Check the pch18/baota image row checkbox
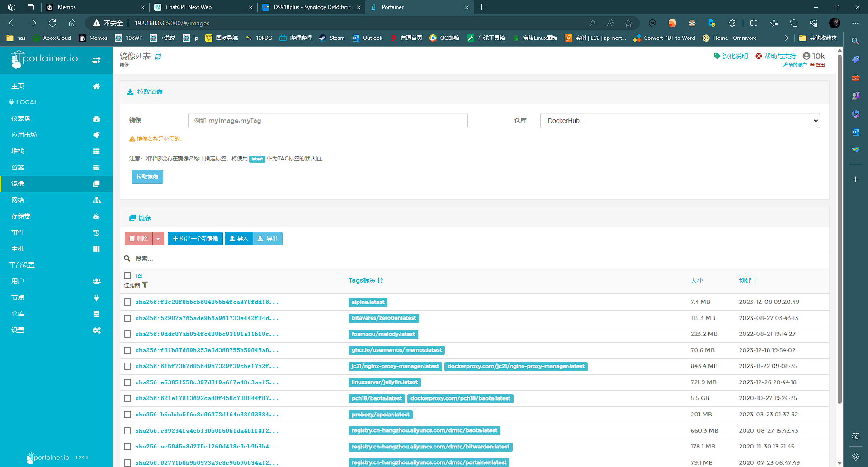 [x=127, y=398]
